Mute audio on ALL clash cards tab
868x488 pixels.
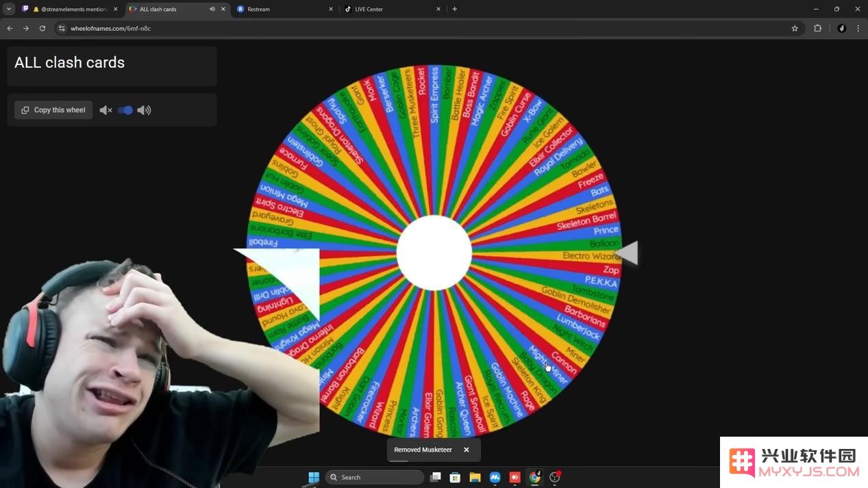click(x=212, y=9)
